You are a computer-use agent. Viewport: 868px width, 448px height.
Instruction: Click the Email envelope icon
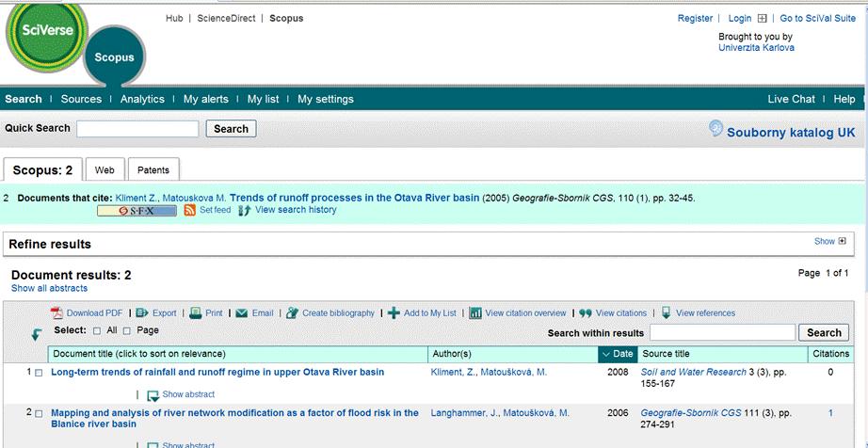(x=241, y=313)
